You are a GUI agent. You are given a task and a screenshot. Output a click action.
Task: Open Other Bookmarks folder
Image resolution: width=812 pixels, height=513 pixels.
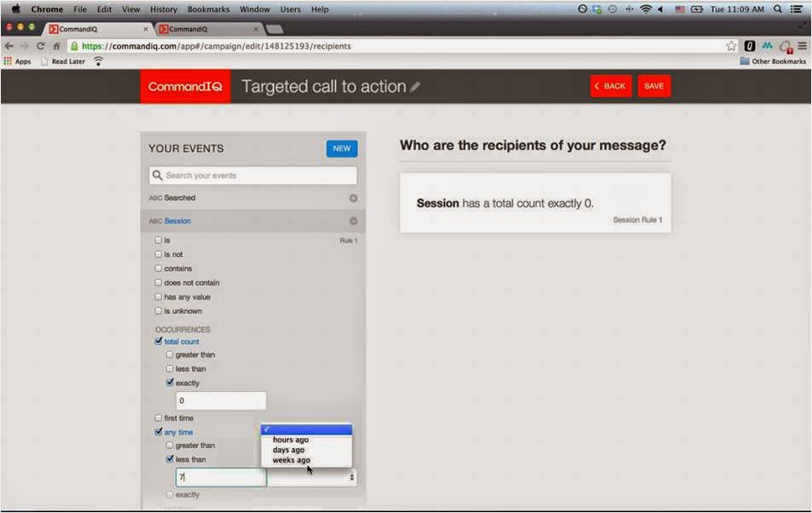tap(773, 61)
